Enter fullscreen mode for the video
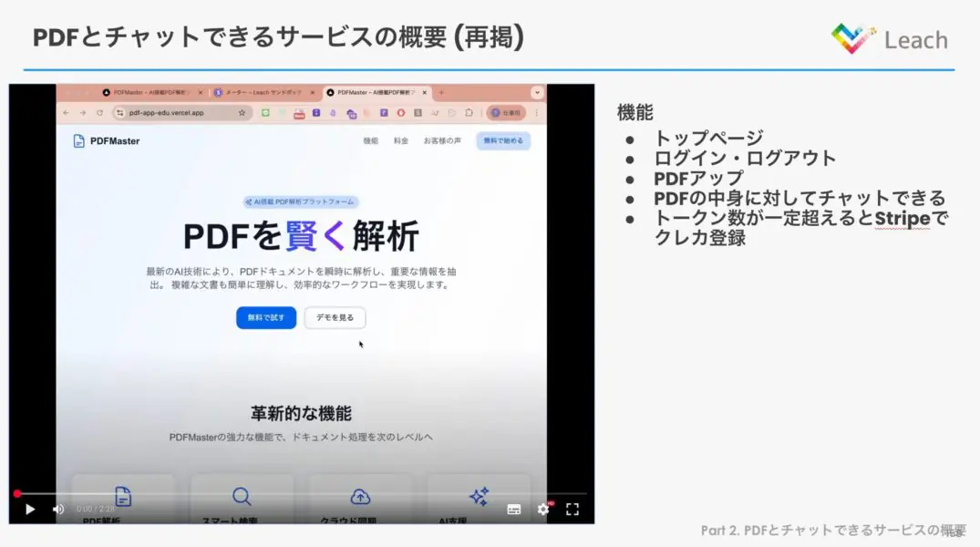The image size is (980, 547). coord(572,510)
